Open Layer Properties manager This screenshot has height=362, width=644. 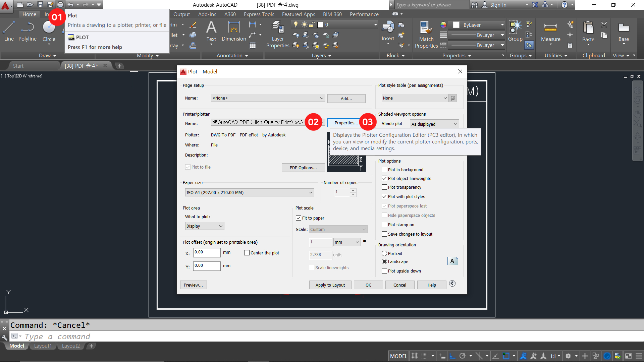tap(278, 35)
